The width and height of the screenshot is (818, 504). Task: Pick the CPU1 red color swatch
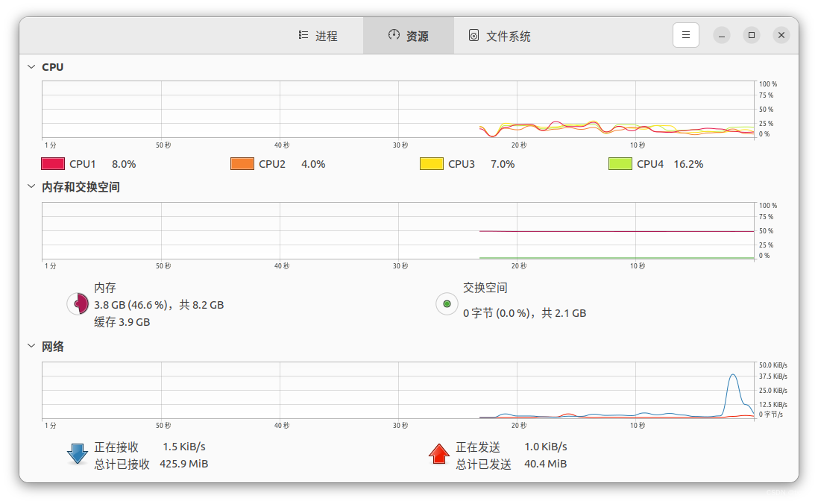tap(53, 164)
